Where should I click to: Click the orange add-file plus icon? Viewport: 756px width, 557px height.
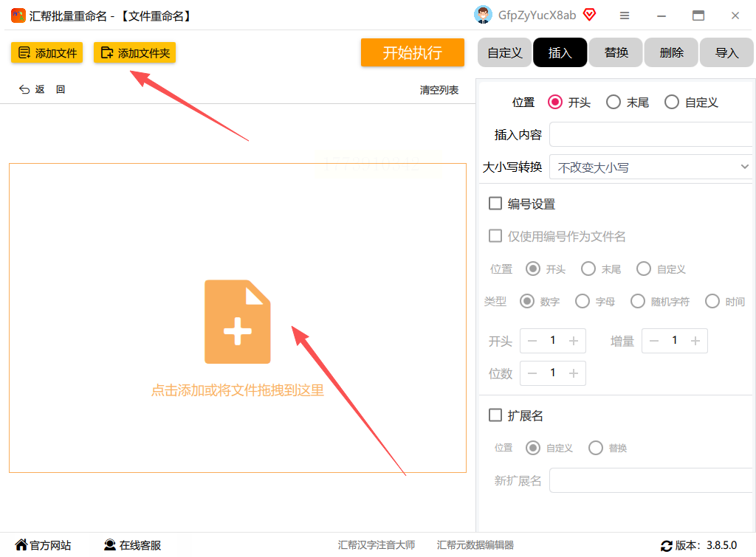pos(237,322)
